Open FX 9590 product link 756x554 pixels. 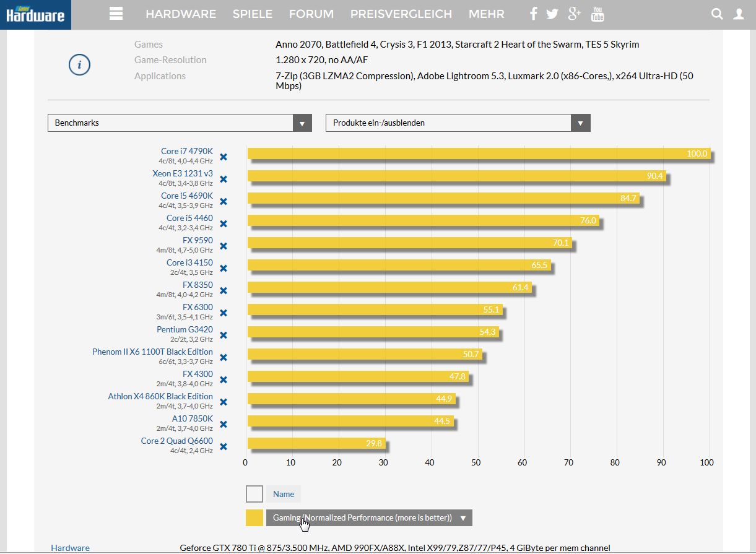(x=198, y=240)
